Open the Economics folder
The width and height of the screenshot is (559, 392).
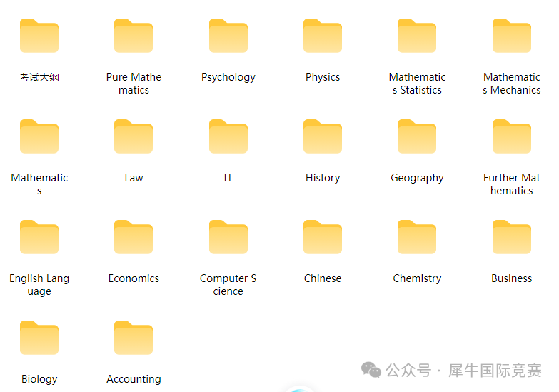click(x=134, y=237)
